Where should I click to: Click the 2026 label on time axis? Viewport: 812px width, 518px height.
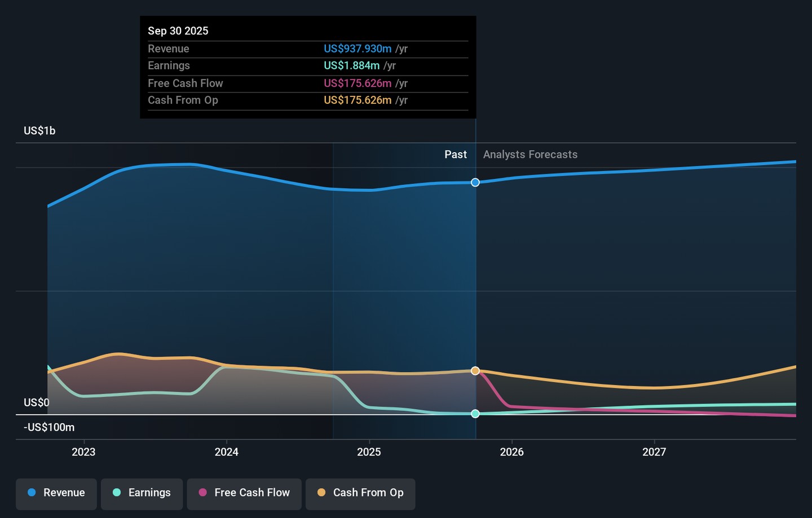point(511,452)
